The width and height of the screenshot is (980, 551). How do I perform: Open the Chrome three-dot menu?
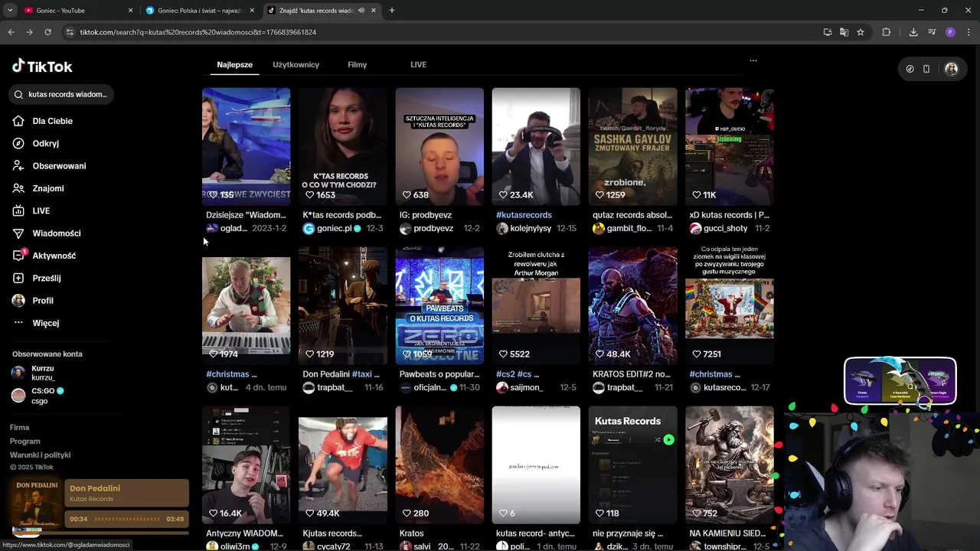click(969, 32)
